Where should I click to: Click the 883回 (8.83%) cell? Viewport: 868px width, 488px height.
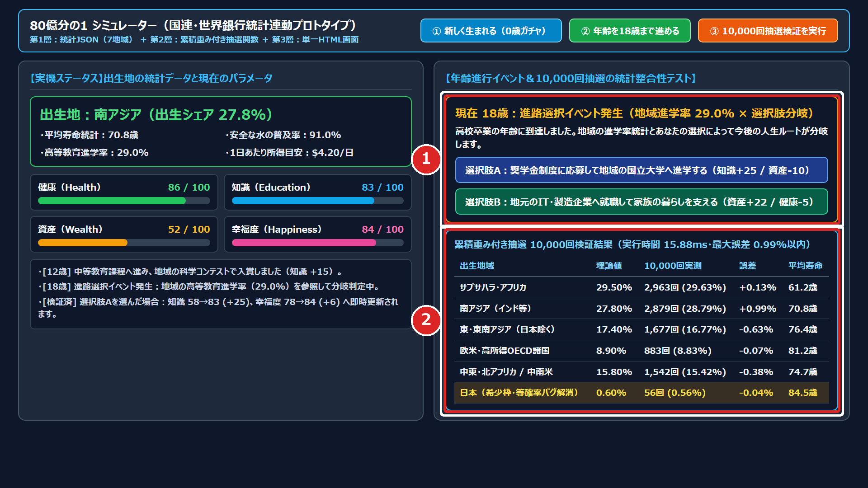pos(678,351)
